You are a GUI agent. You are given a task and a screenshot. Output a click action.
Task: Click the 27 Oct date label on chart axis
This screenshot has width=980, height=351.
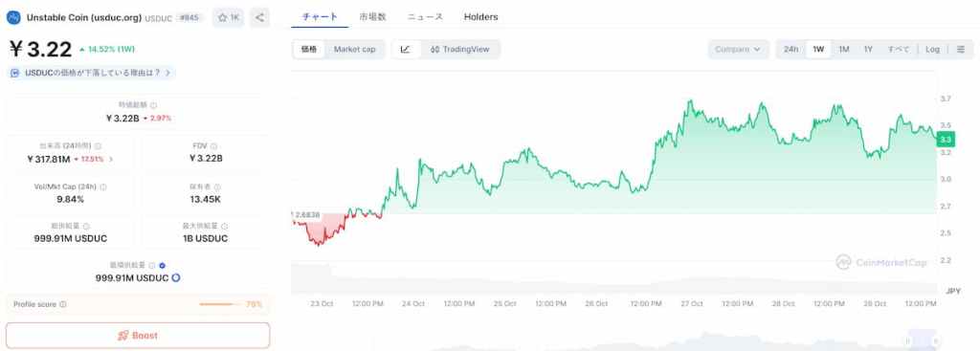[x=692, y=303]
